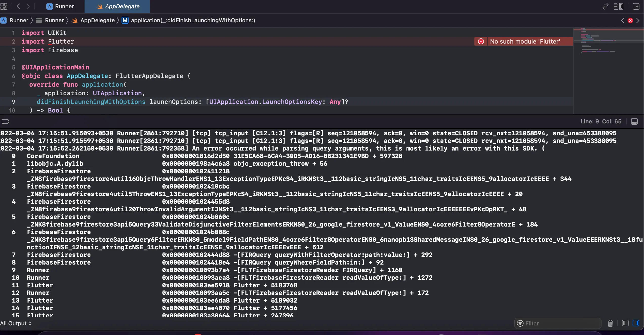Viewport: 644px width, 335px height.
Task: Hide the debug area
Action: point(634,122)
